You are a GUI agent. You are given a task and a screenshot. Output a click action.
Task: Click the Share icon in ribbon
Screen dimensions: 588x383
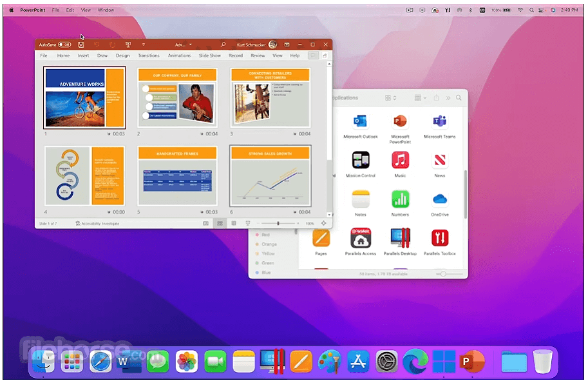click(325, 55)
